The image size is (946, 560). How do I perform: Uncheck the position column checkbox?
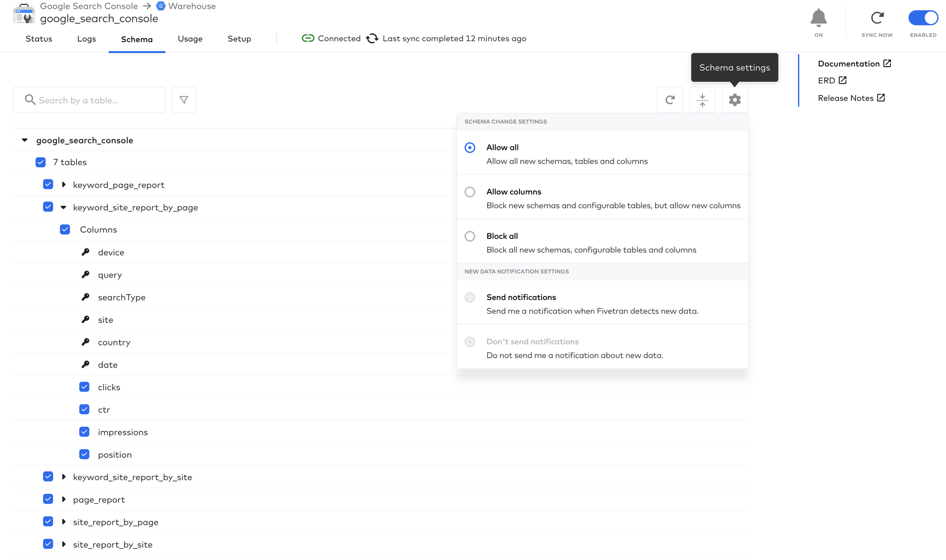(85, 454)
